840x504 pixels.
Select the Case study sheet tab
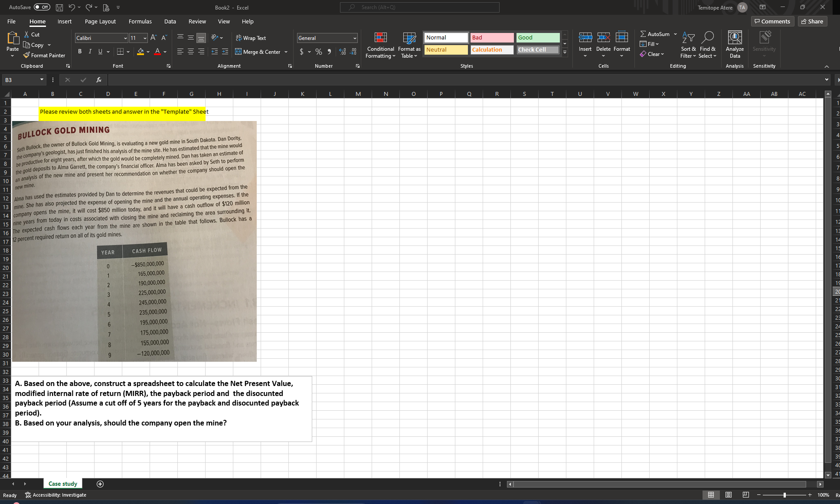click(x=62, y=484)
